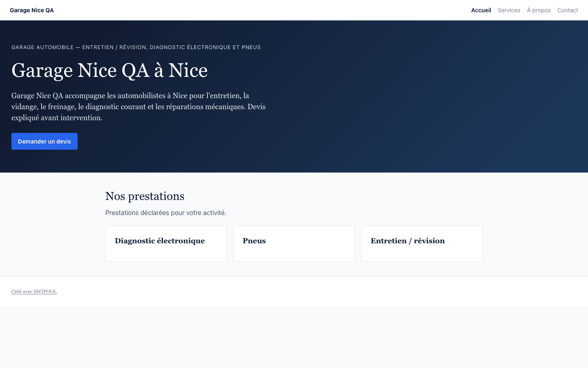
Task: Click the Nos prestations heading
Action: [x=145, y=196]
